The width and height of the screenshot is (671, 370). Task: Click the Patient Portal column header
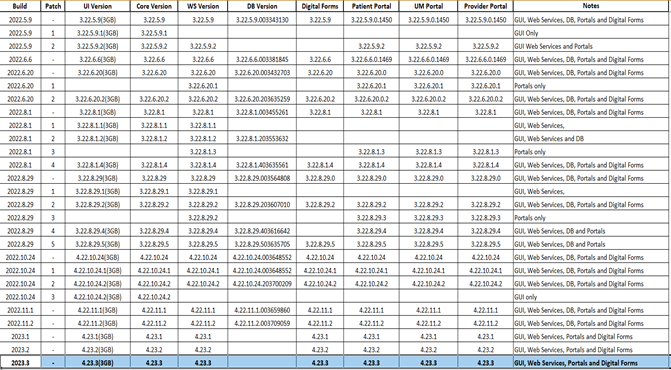371,6
